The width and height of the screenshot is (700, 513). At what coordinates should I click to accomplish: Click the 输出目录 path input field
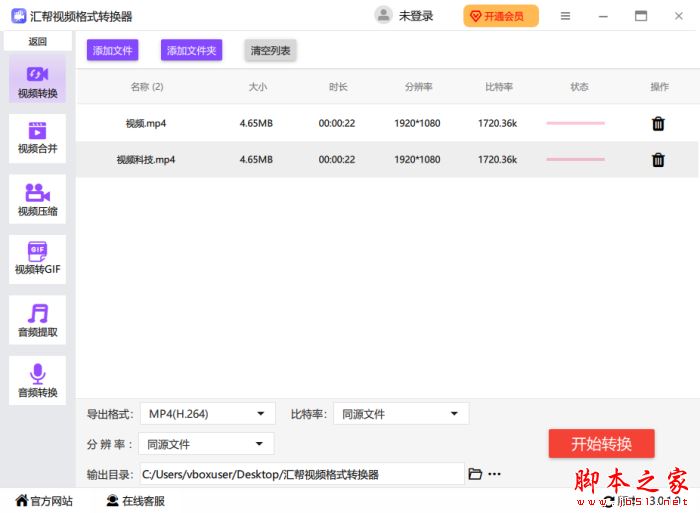click(x=302, y=474)
